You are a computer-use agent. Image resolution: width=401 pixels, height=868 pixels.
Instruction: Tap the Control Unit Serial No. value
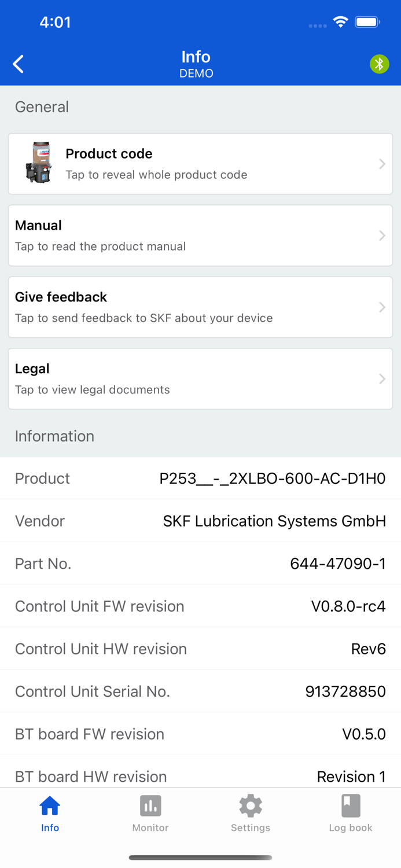pos(345,692)
